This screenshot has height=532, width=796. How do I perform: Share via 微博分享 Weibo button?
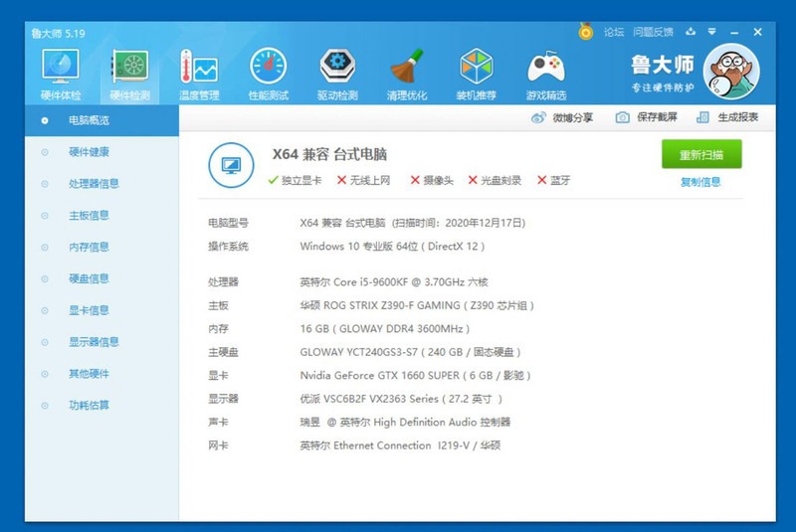562,117
